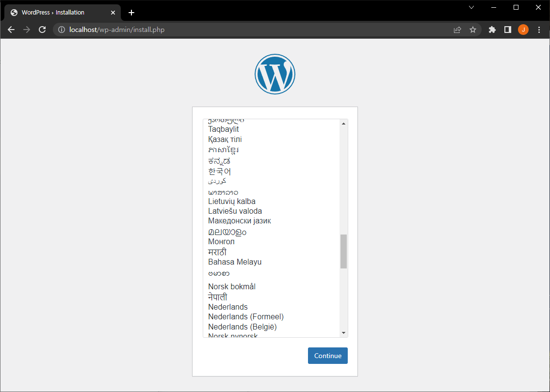550x392 pixels.
Task: Click the language list scrollbar thumb
Action: pyautogui.click(x=344, y=251)
